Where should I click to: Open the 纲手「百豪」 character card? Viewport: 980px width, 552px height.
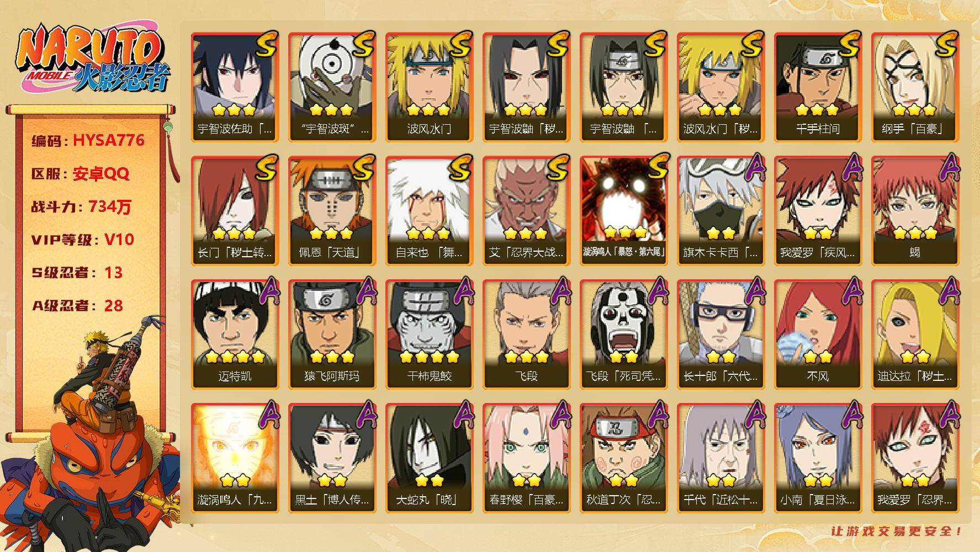click(x=915, y=87)
